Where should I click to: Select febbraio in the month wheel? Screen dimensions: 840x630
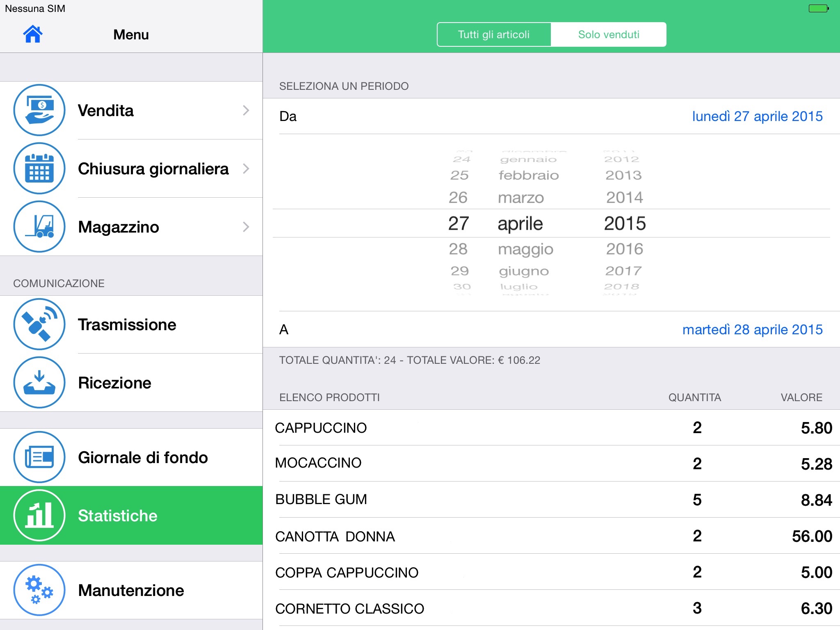coord(529,176)
